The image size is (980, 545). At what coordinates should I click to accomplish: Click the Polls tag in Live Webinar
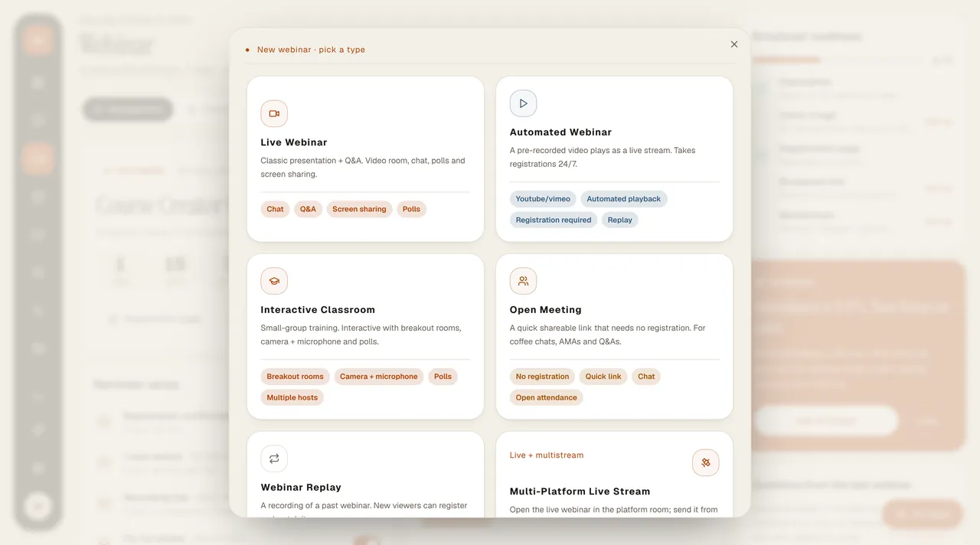tap(411, 209)
